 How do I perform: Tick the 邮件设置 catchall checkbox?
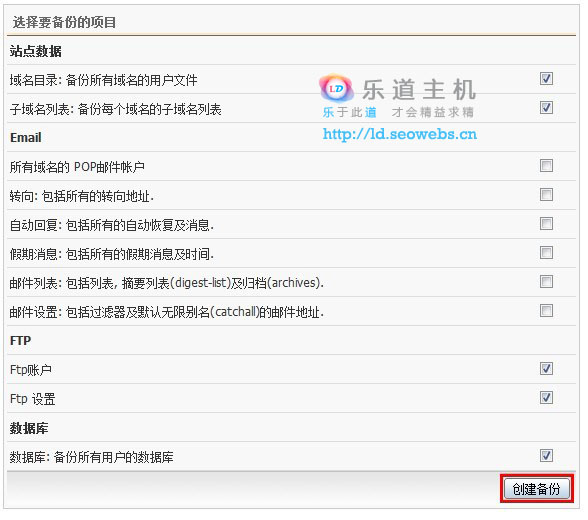pos(546,310)
